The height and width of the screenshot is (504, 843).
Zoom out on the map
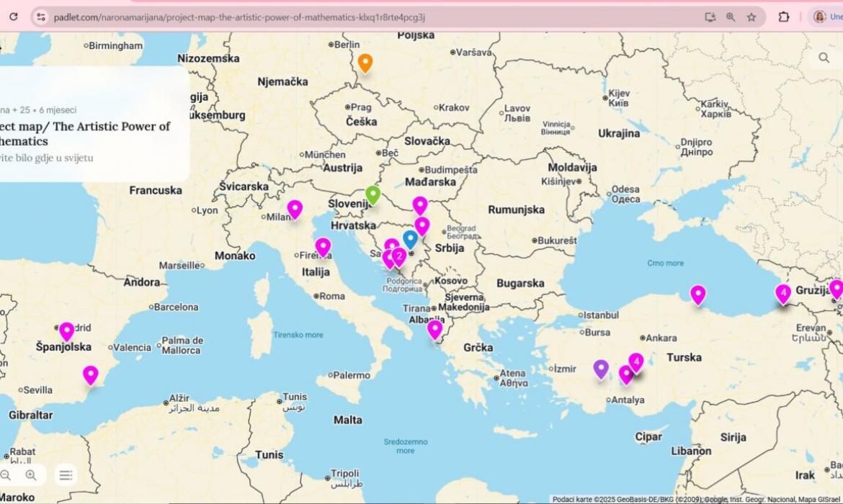tap(6, 474)
